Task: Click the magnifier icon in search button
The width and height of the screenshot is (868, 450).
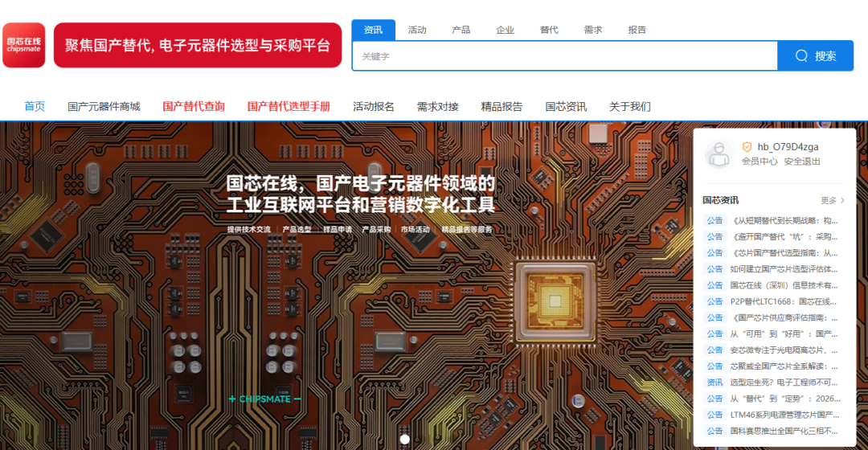Action: (801, 56)
